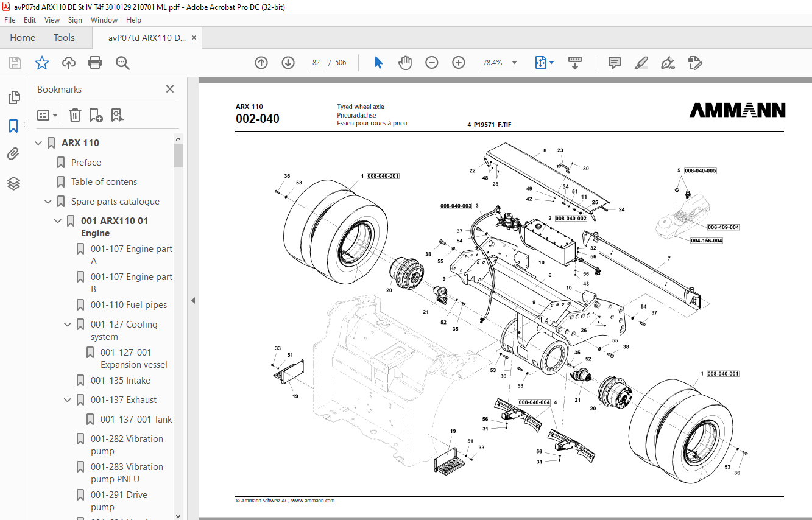This screenshot has width=812, height=520.
Task: Open 001-135 Intake bookmark
Action: (121, 381)
